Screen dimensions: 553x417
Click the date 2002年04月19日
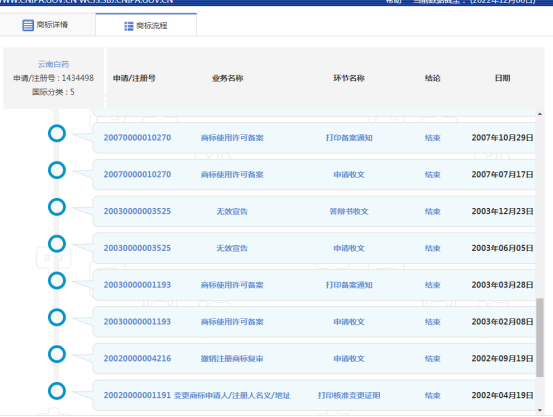[x=503, y=395]
